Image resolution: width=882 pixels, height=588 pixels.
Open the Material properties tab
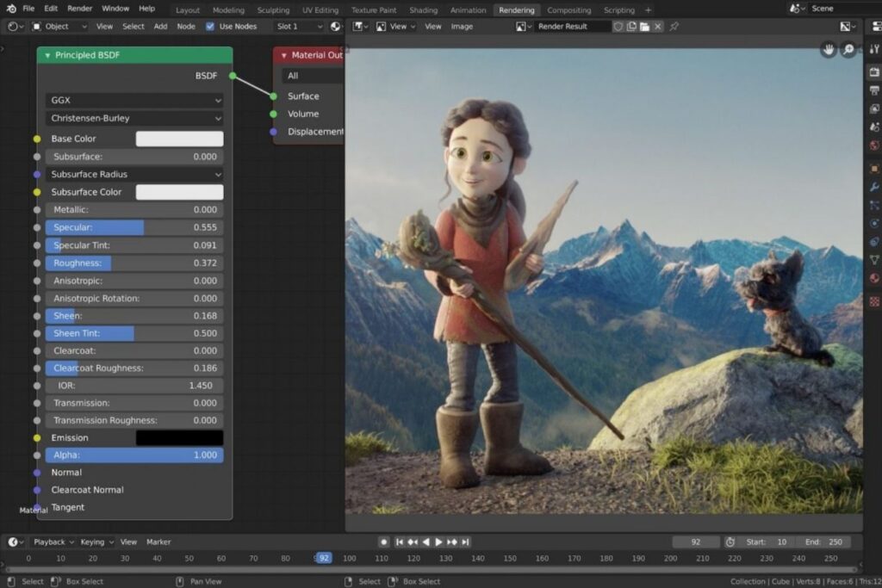point(874,278)
